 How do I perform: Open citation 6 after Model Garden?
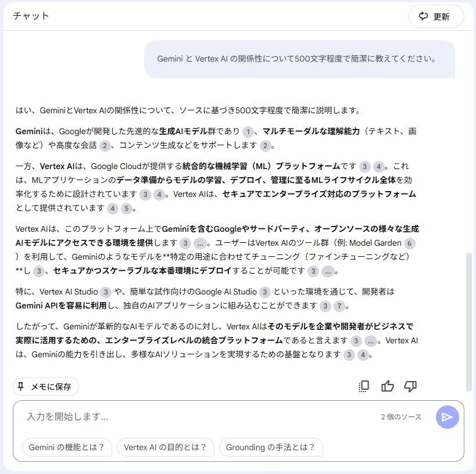click(x=410, y=243)
